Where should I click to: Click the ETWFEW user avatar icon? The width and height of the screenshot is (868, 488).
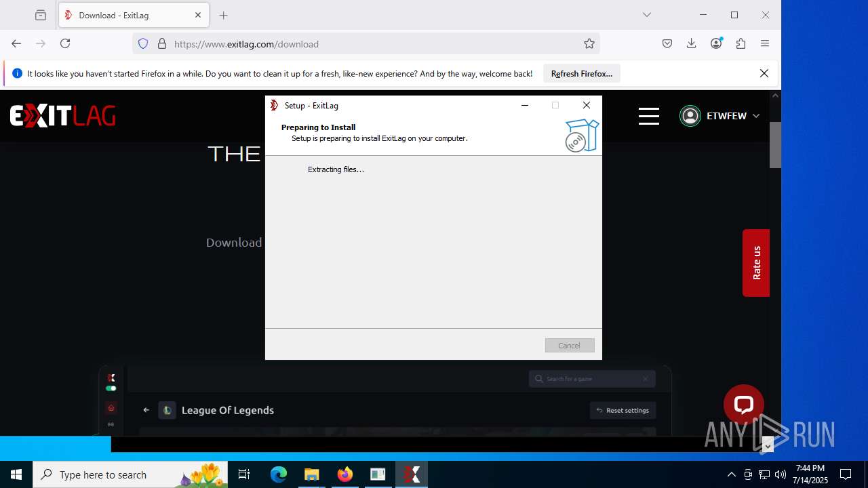690,116
